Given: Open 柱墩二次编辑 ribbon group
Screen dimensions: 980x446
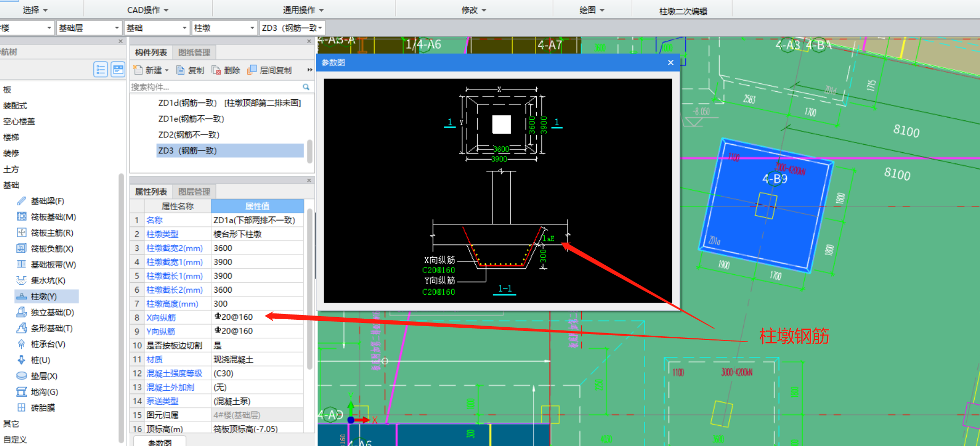Looking at the screenshot, I should pos(683,11).
